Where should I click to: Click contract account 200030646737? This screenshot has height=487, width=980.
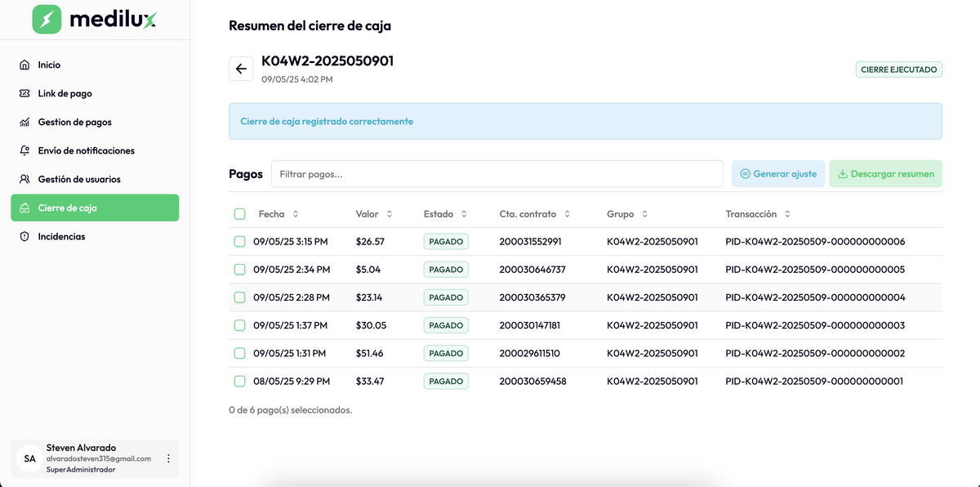(532, 270)
